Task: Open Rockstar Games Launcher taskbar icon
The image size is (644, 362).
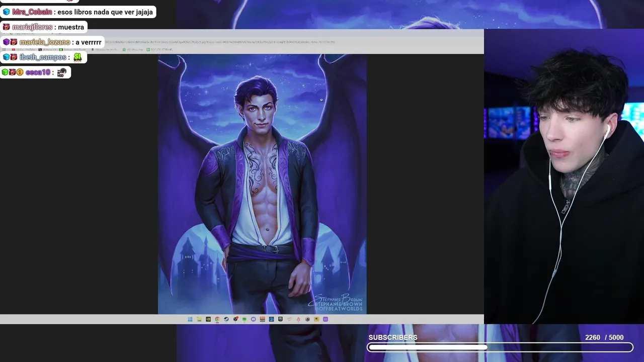Action: (316, 319)
